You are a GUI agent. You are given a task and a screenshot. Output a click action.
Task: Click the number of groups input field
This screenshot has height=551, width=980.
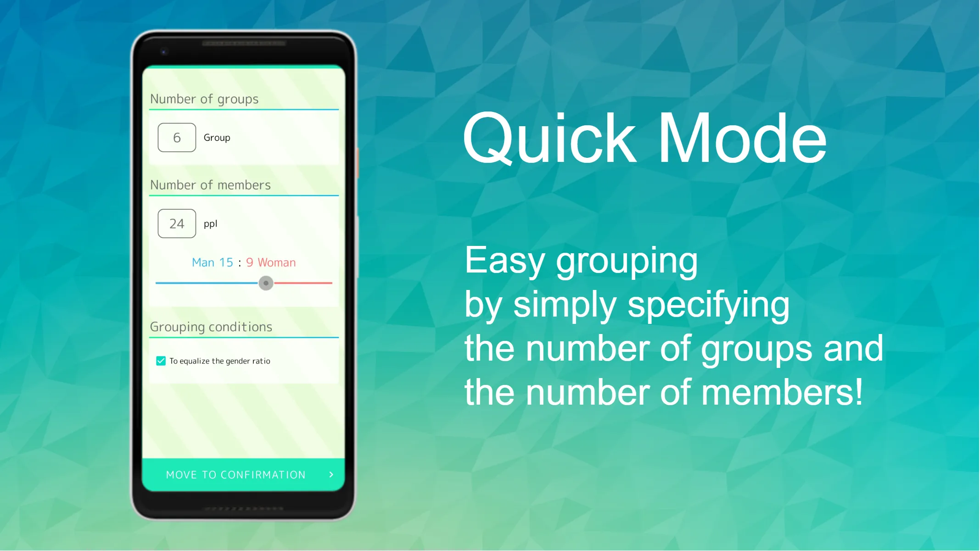177,137
